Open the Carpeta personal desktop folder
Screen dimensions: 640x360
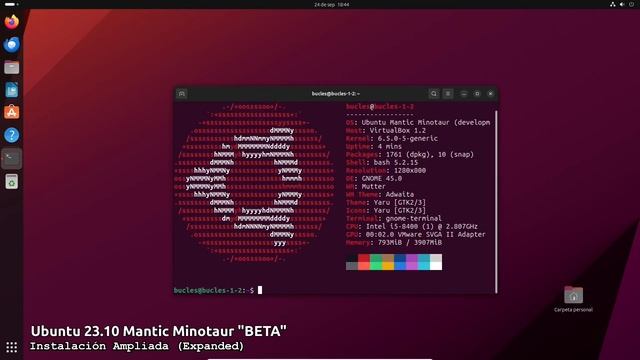[x=573, y=299]
